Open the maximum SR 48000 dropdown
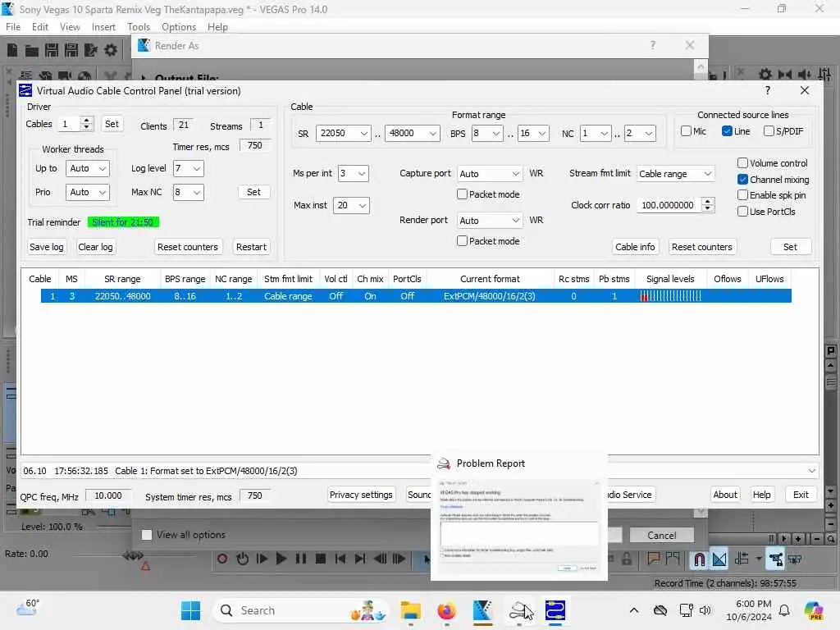 (412, 133)
